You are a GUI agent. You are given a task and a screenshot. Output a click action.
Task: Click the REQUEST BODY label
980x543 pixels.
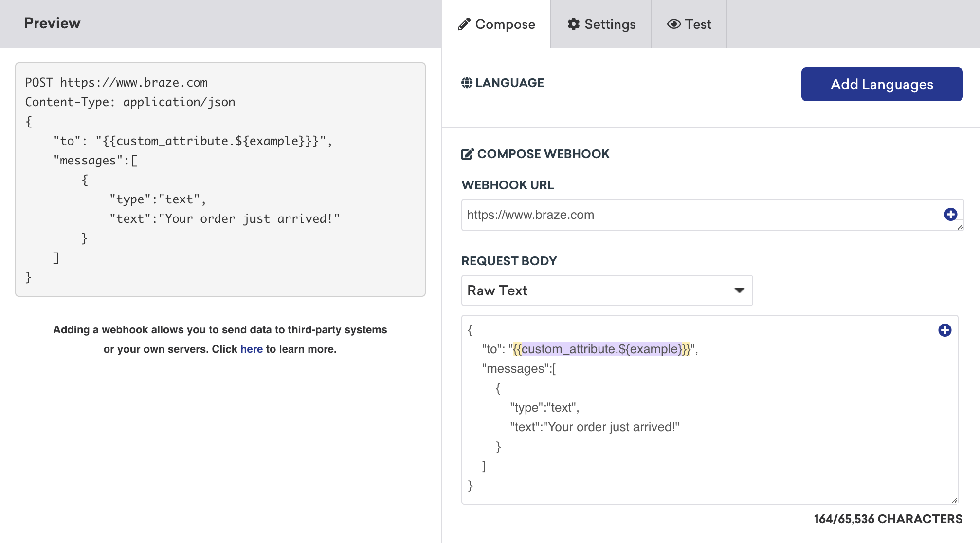509,261
